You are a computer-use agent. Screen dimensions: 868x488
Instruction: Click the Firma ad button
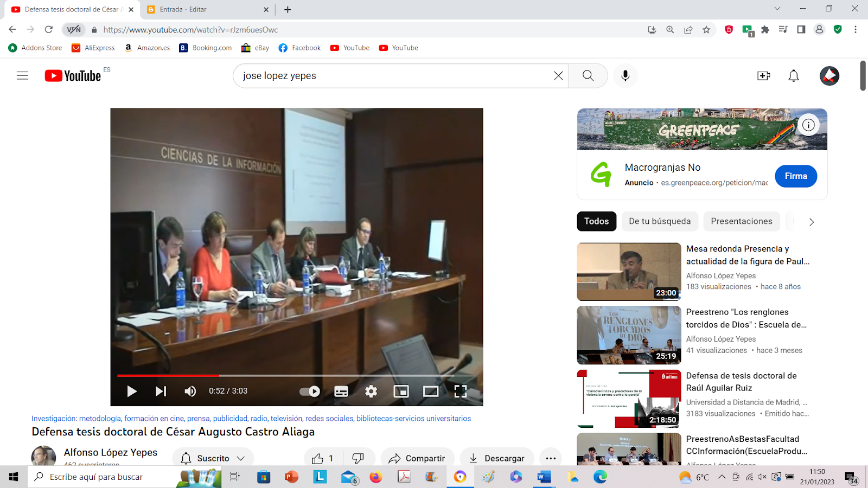click(796, 176)
